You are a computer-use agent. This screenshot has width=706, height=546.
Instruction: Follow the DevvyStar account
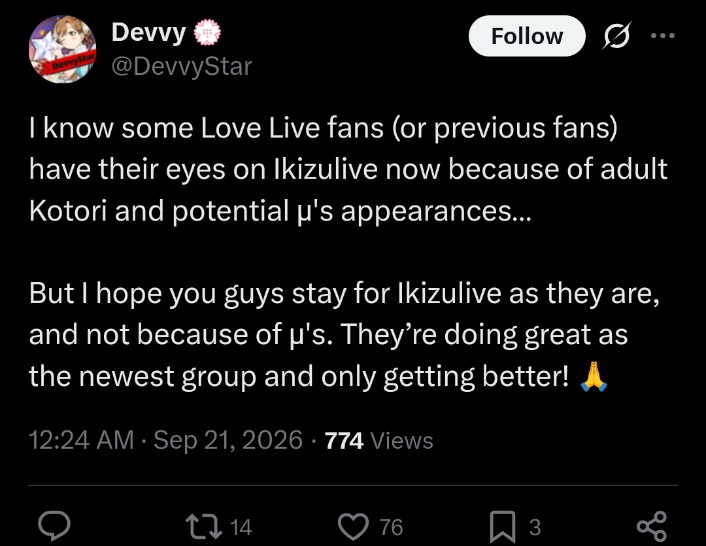[x=527, y=36]
